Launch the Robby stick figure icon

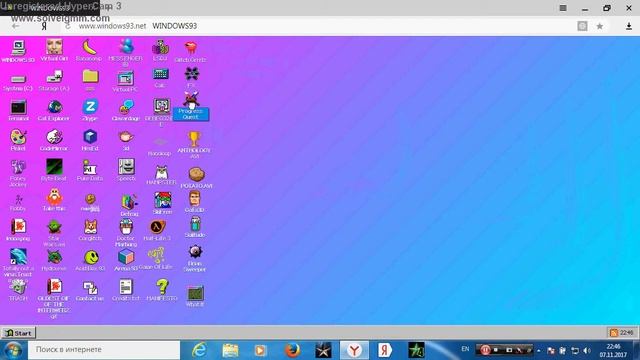click(18, 199)
